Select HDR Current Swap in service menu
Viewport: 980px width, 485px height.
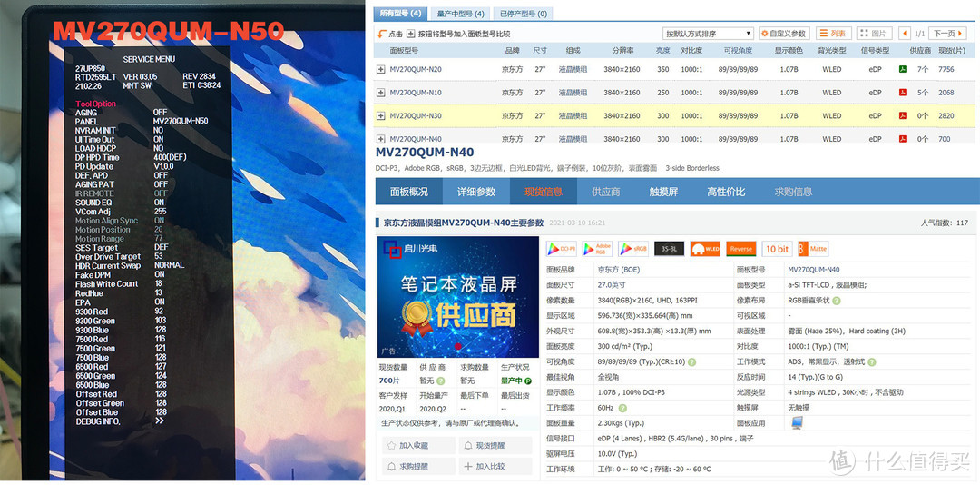click(x=108, y=265)
